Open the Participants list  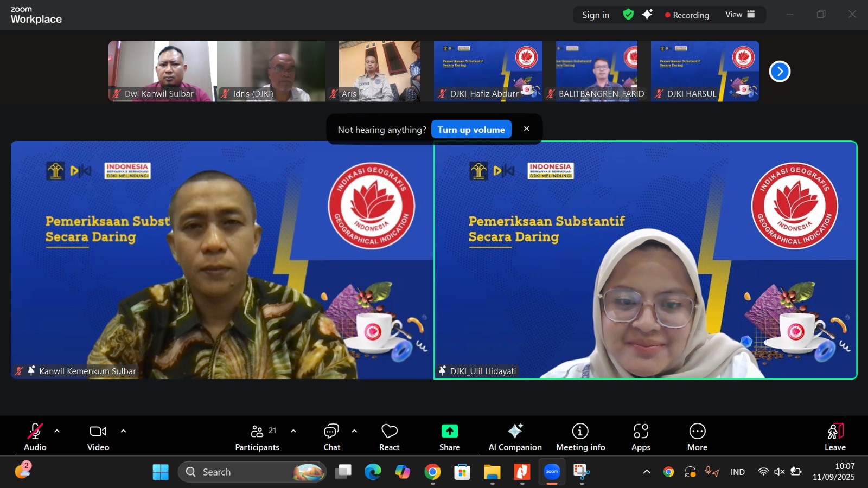tap(257, 437)
